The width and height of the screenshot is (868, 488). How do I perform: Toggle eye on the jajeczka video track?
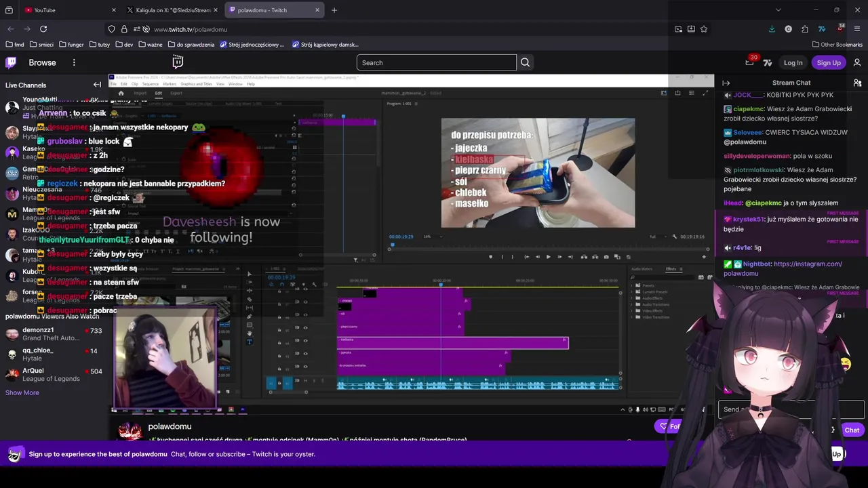[x=305, y=354]
